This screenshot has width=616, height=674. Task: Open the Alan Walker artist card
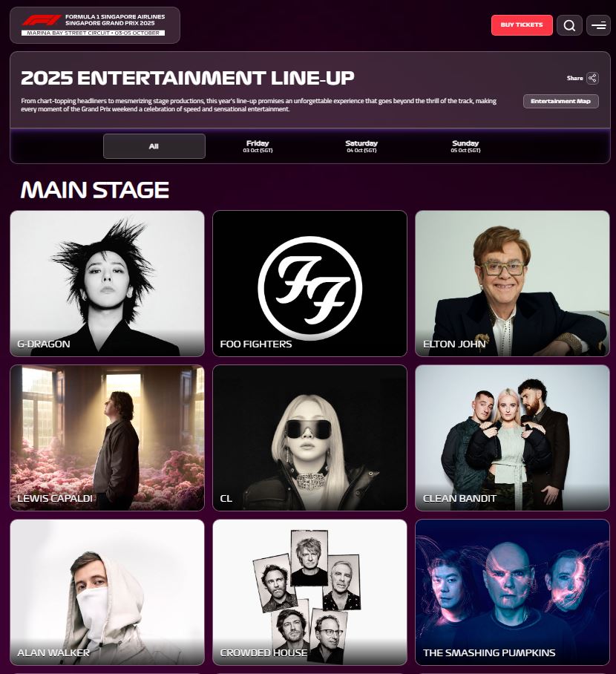click(107, 592)
